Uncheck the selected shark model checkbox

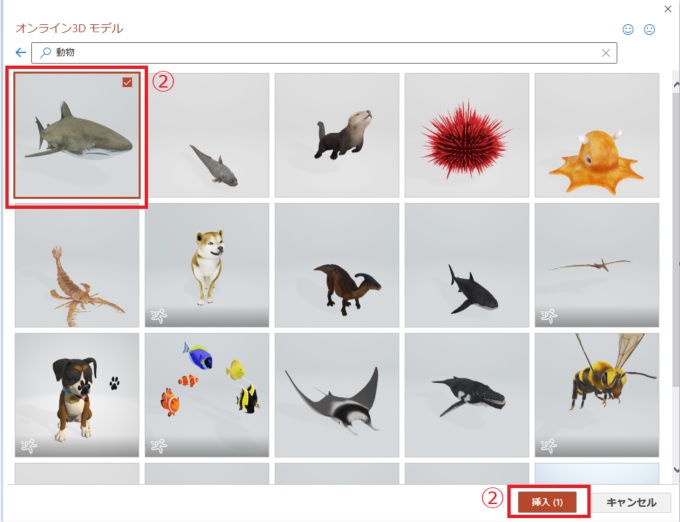click(127, 82)
